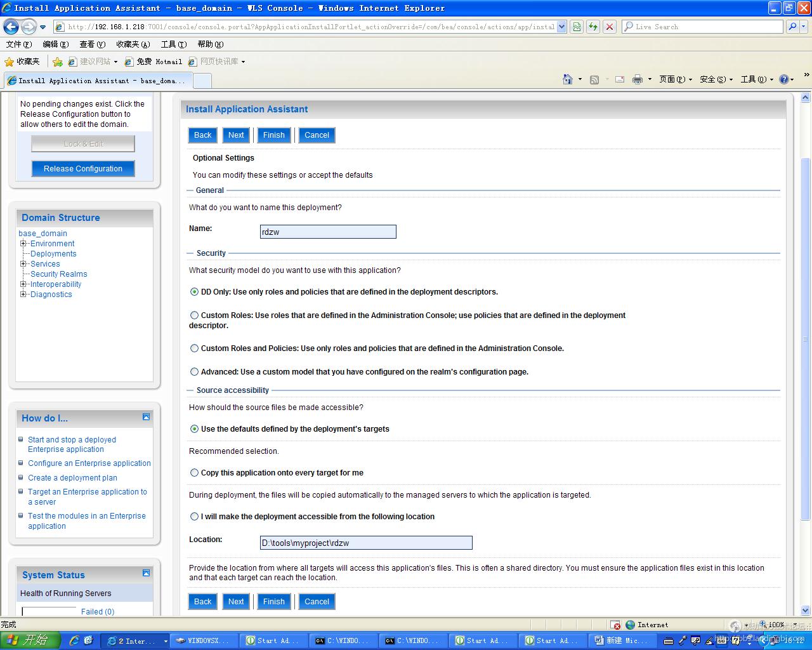Open the 工具(T) menu

[173, 44]
